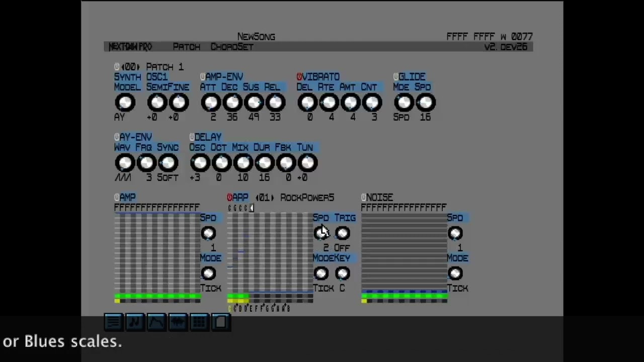This screenshot has width=644, height=362.
Task: Toggle the DELAY power switch
Action: [192, 137]
